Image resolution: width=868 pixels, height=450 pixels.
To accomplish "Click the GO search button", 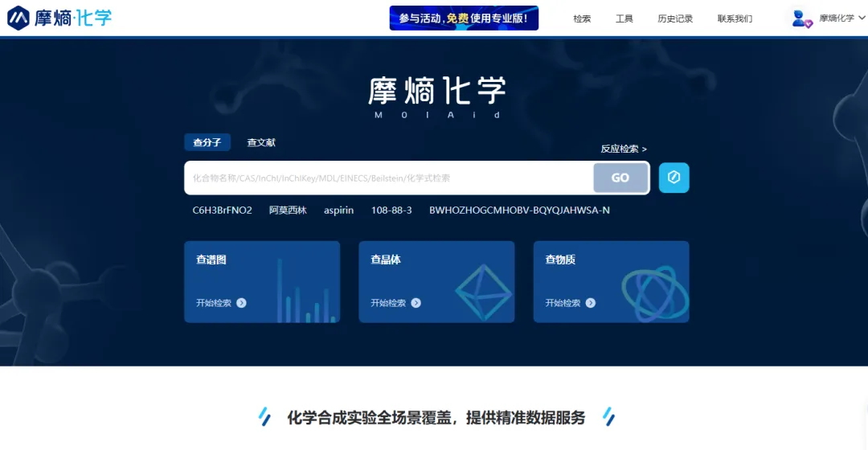I will [620, 178].
